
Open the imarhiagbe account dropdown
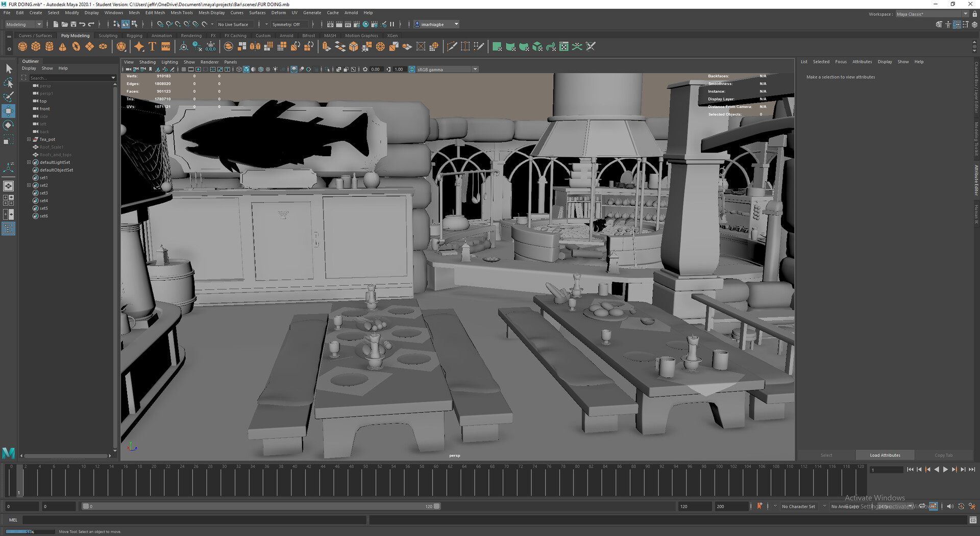click(436, 24)
